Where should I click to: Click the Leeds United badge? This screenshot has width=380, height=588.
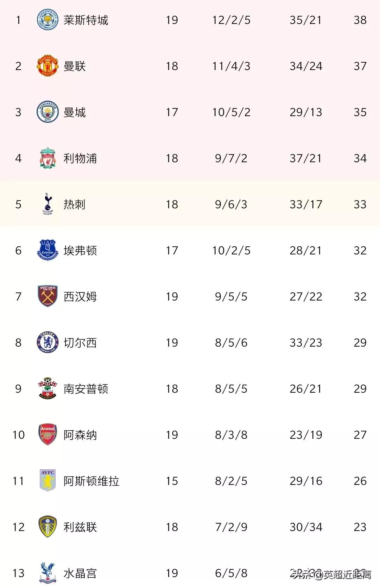(x=47, y=527)
